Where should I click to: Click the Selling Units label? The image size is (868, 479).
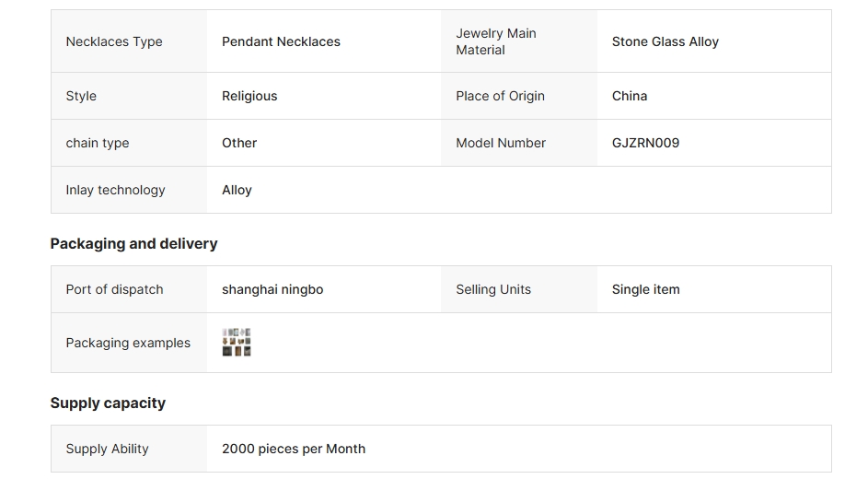coord(493,289)
